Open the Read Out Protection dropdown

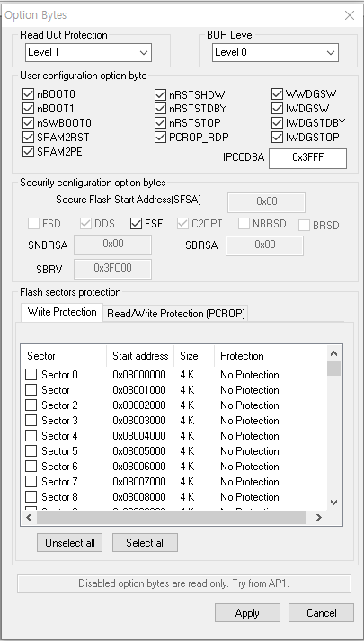88,53
